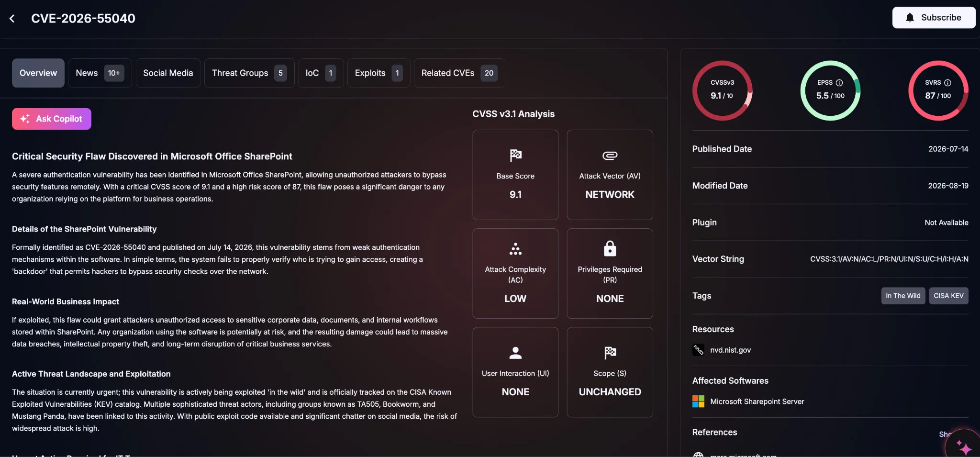The image size is (980, 457).
Task: Click Microsoft Sharepoint Server software entry
Action: [x=757, y=401]
